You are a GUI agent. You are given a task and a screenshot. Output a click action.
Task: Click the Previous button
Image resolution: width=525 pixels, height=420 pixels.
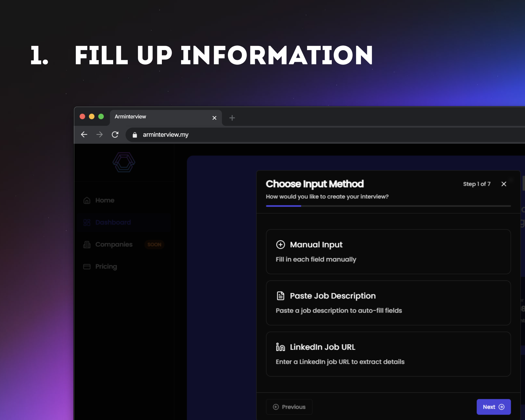[289, 407]
